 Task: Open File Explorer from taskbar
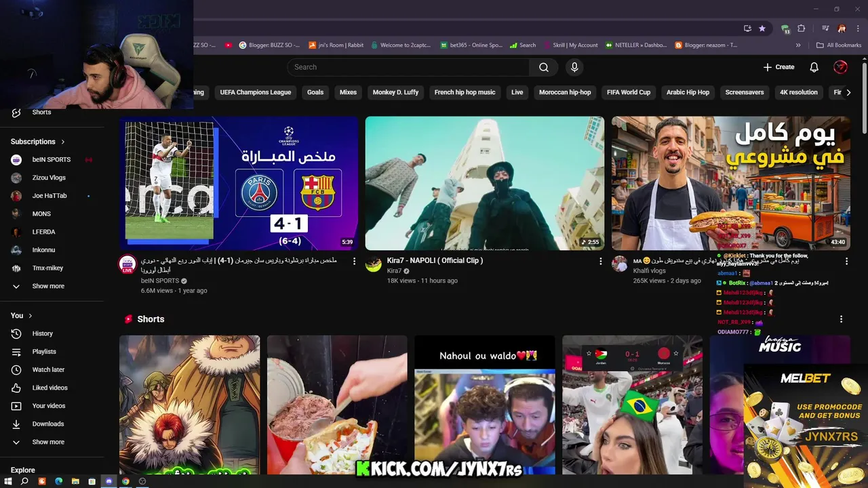click(75, 481)
